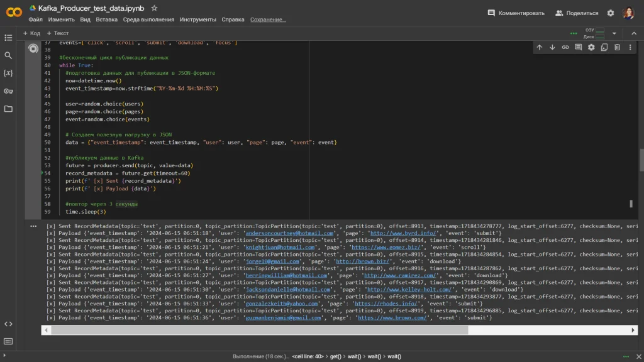Add a new code cell with + Код
This screenshot has height=362, width=644.
point(31,33)
